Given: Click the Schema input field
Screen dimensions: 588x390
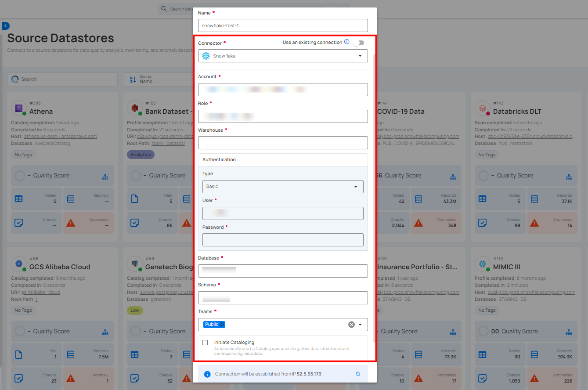Looking at the screenshot, I should (283, 298).
